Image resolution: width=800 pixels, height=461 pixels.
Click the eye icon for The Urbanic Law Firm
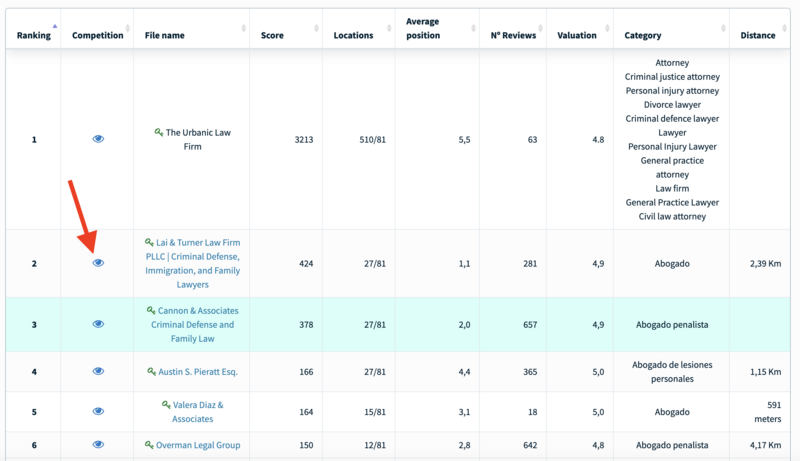pos(98,139)
